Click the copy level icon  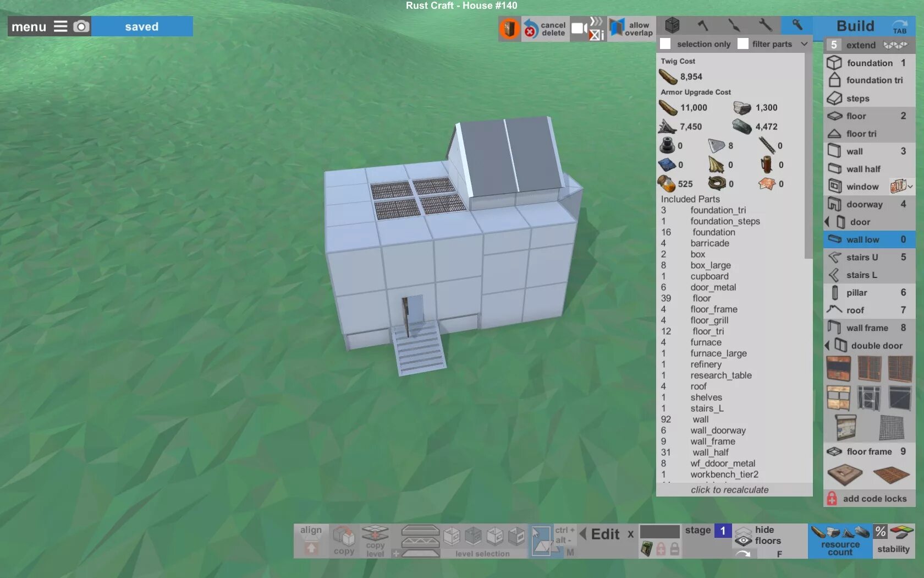point(375,541)
